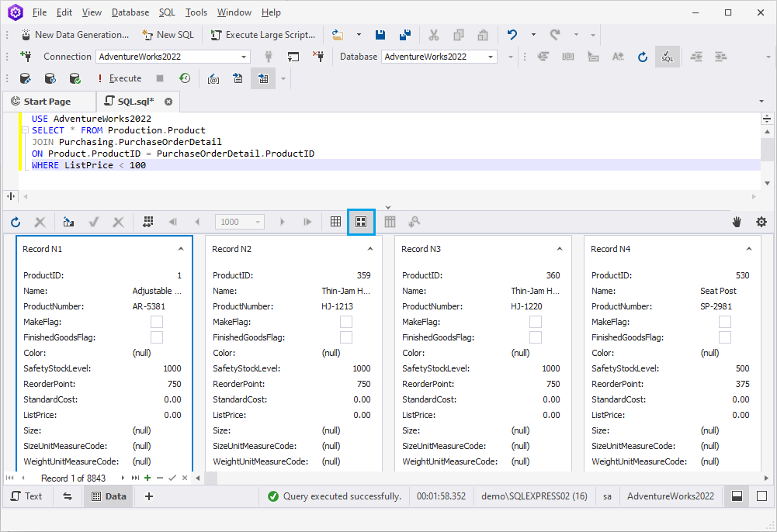777x532 pixels.
Task: Open the Database AdventureWorks2022 dropdown
Action: [490, 57]
